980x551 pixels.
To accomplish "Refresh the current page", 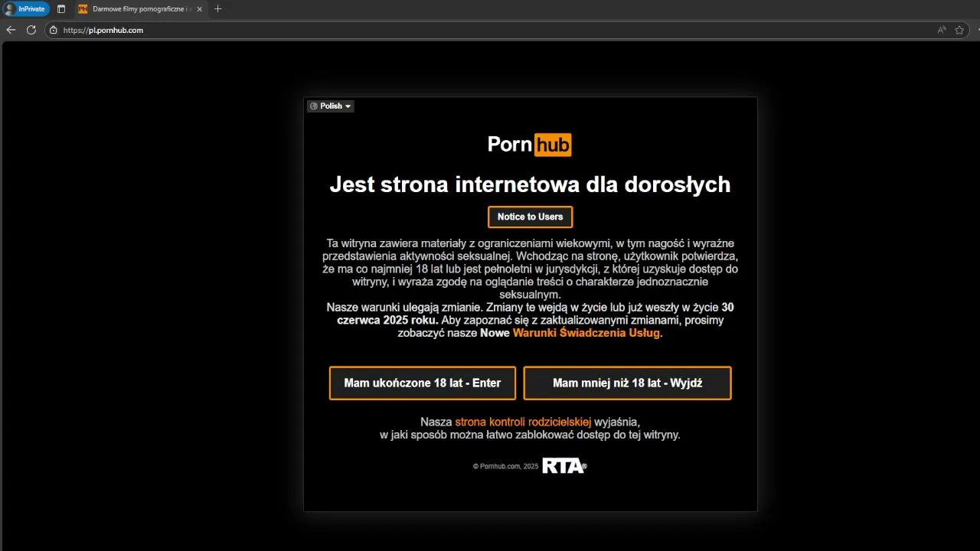I will click(31, 30).
